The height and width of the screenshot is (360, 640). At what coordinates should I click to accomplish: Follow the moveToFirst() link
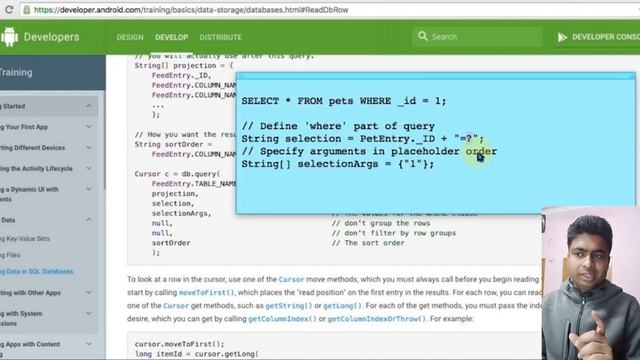click(207, 293)
